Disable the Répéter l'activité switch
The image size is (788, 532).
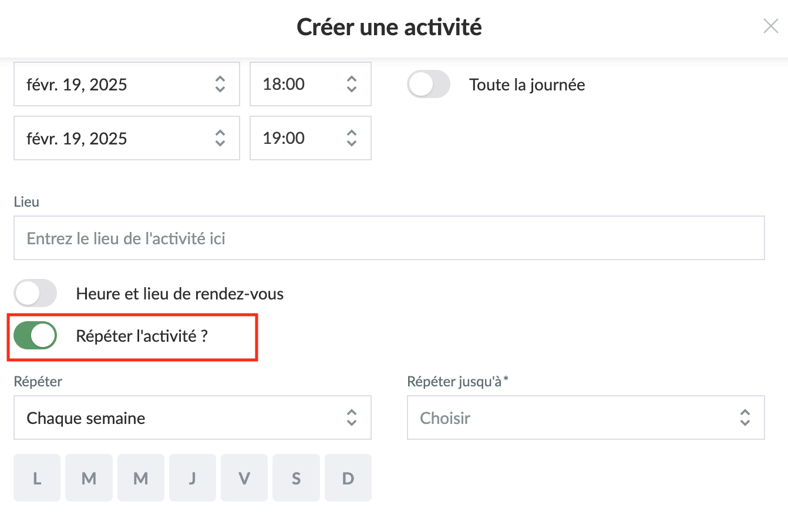35,336
